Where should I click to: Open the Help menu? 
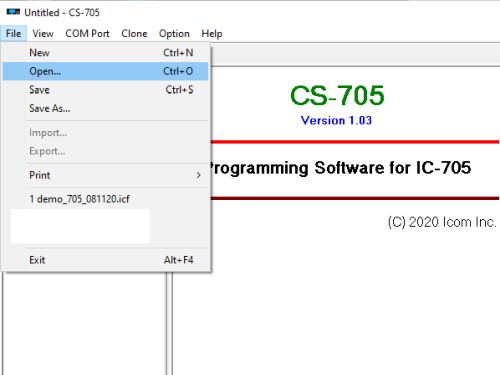[x=212, y=34]
